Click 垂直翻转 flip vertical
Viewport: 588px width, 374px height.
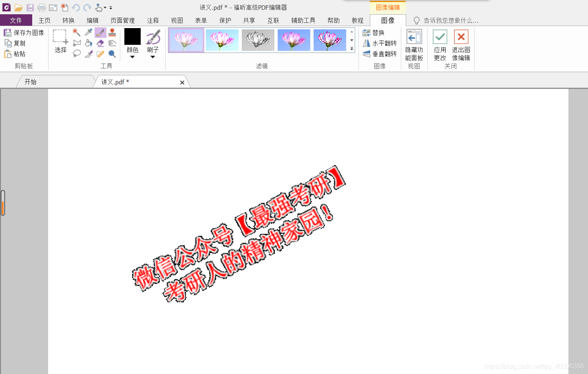click(380, 54)
